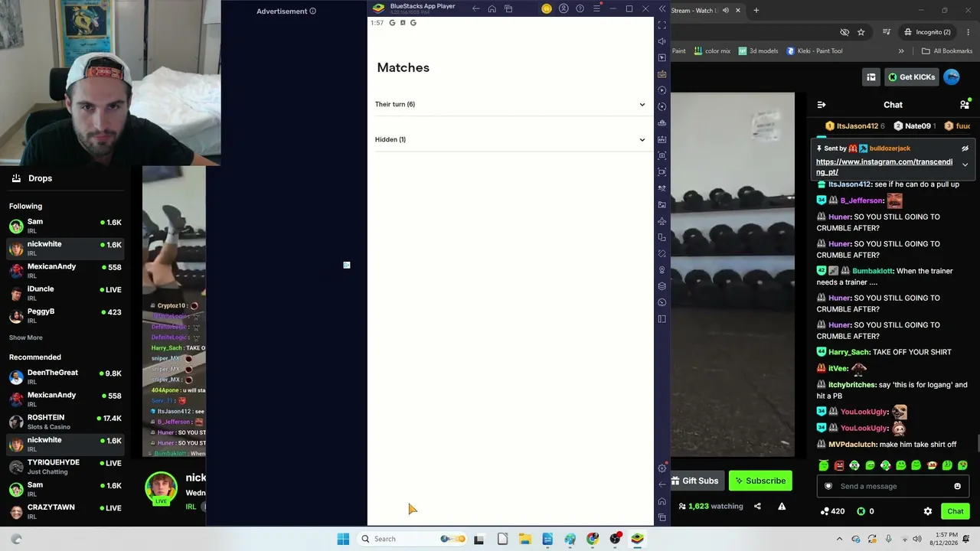The height and width of the screenshot is (551, 980).
Task: Show hidden system tray icons
Action: 839,539
